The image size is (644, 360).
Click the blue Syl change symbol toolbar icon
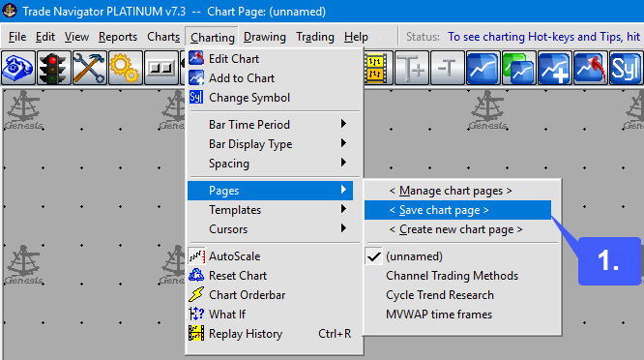[626, 68]
